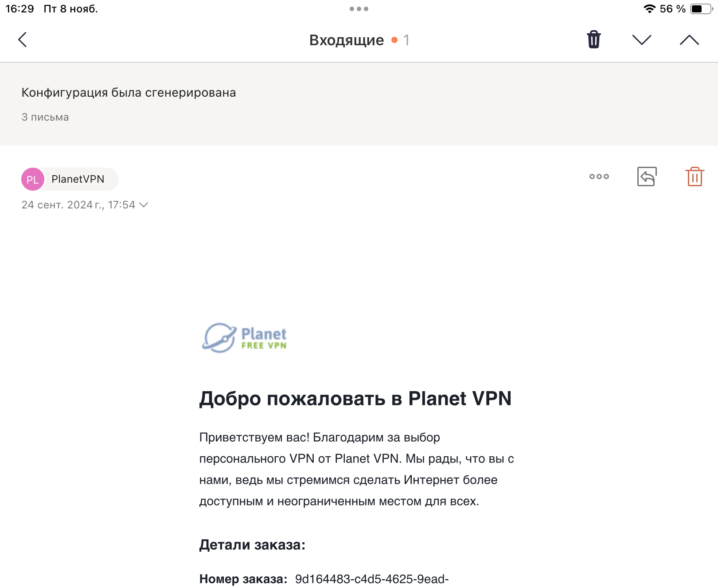Jump to previous message with up chevron
The height and width of the screenshot is (588, 718).
[689, 40]
